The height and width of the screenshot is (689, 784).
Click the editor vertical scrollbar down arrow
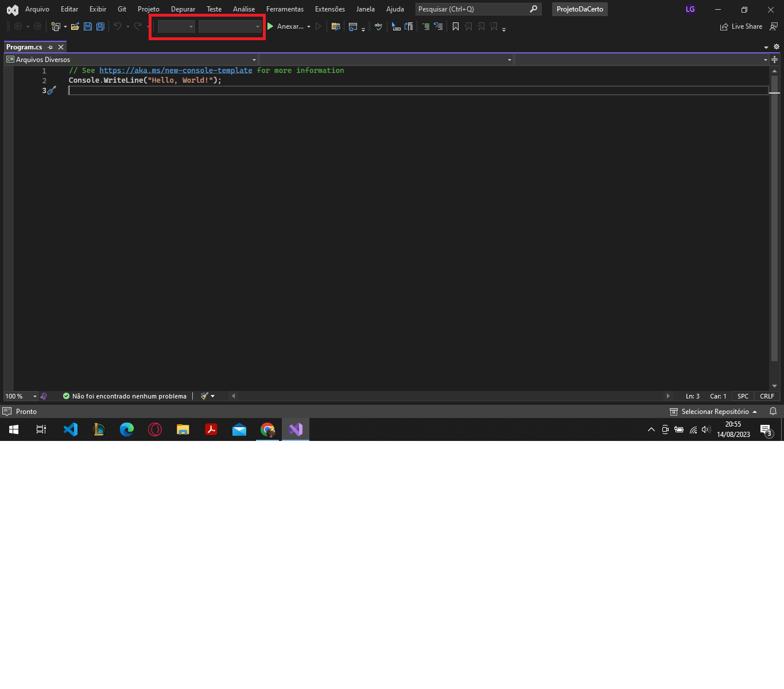[774, 386]
